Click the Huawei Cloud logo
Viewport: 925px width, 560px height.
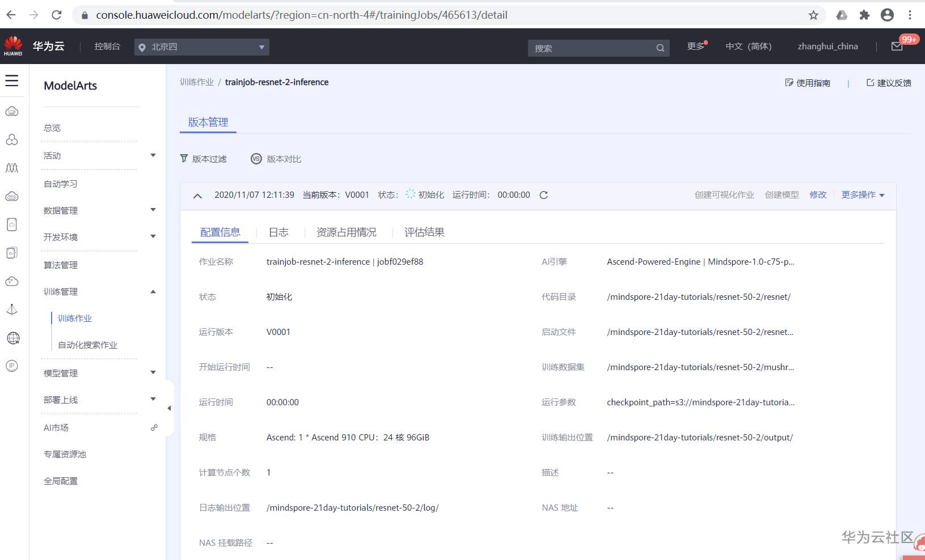13,46
